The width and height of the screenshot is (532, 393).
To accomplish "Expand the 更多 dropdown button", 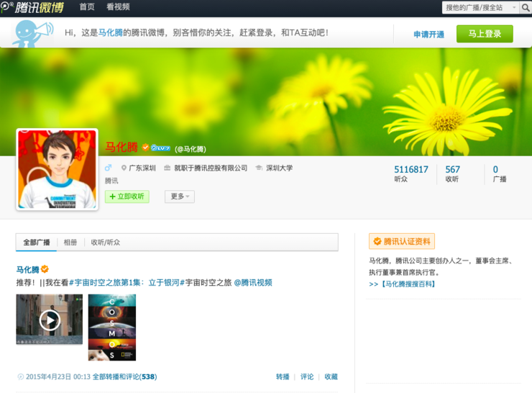I will [180, 196].
